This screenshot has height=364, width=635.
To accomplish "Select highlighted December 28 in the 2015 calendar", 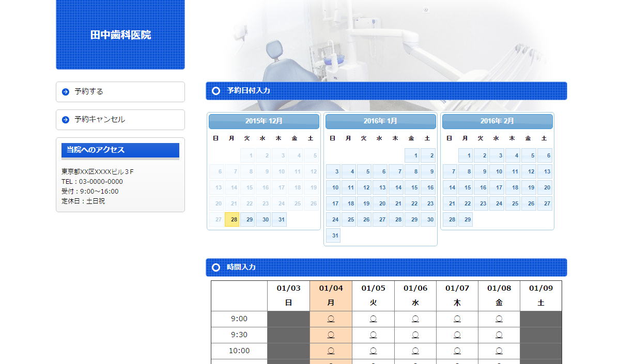I will point(233,219).
